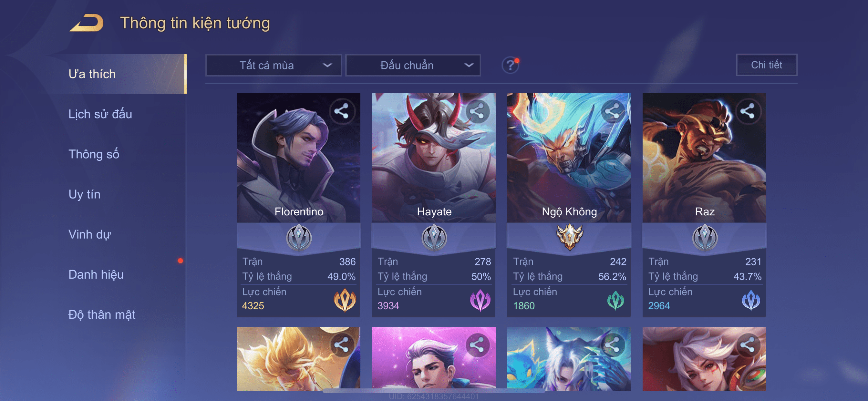Screen dimensions: 868x401
Task: Open the Ngộ Không hero portrait
Action: click(569, 158)
